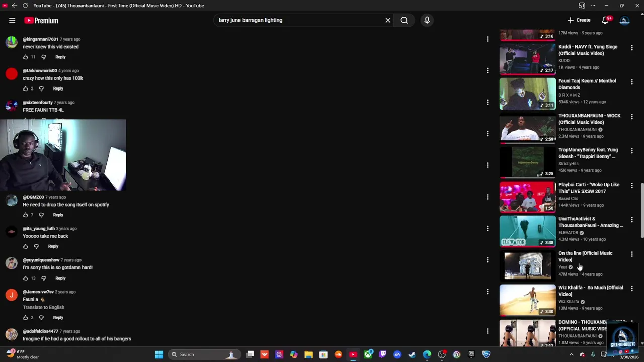Viewport: 644px width, 362px height.
Task: Like 'I'm sorry this is so gotdamn hard' comment
Action: [25, 278]
